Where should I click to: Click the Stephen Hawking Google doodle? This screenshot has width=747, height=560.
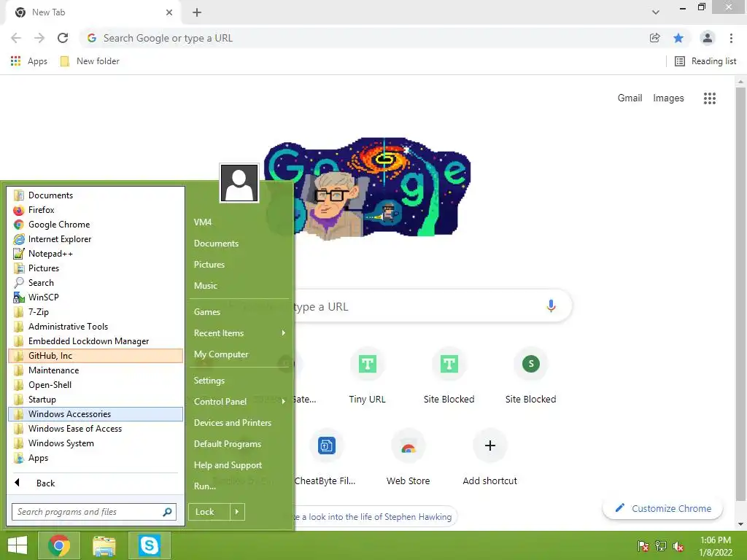click(368, 187)
